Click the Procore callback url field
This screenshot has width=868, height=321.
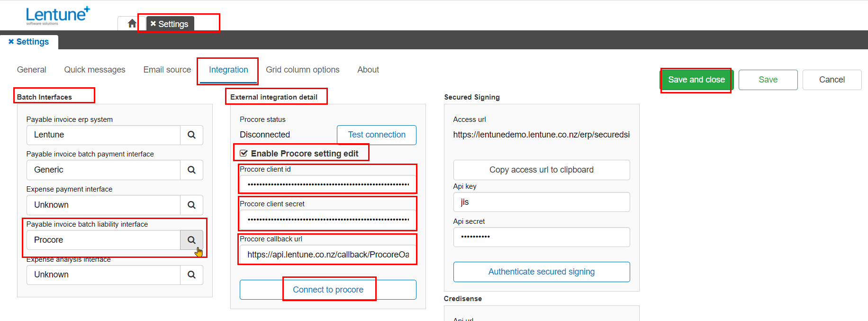[x=328, y=254]
